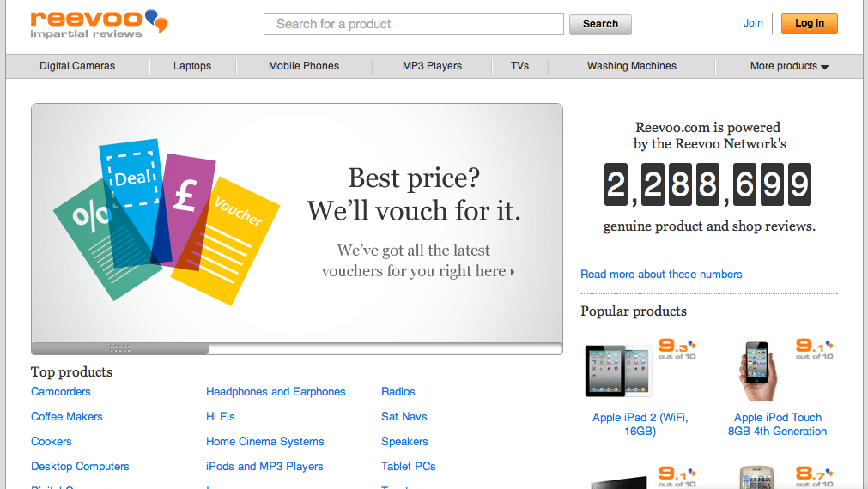868x489 pixels.
Task: Open Coffee Makers link
Action: [66, 417]
